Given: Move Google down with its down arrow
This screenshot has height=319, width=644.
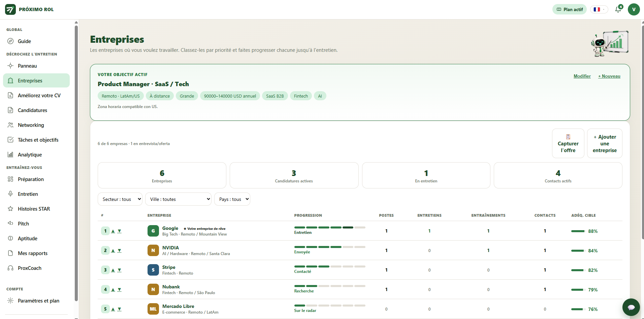Looking at the screenshot, I should 119,231.
